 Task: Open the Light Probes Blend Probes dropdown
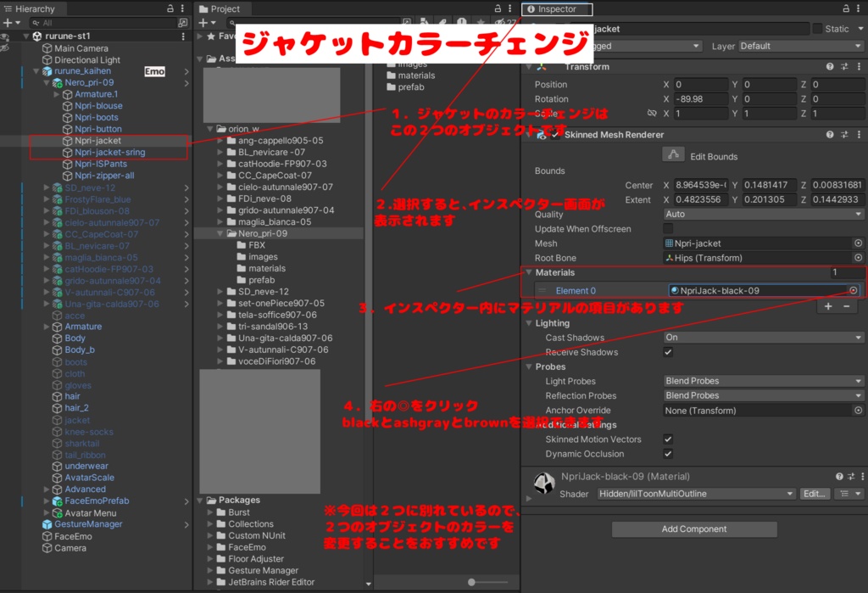[x=763, y=381]
